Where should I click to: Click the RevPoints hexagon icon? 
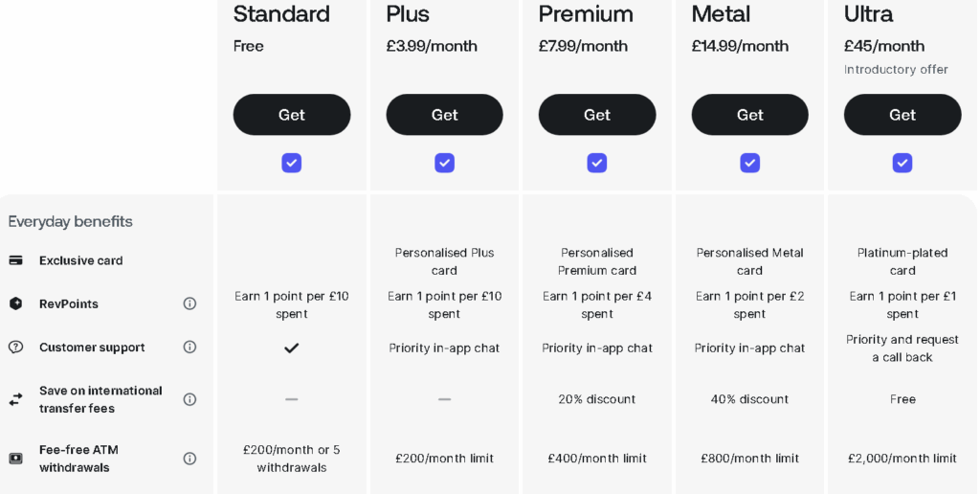coord(16,303)
